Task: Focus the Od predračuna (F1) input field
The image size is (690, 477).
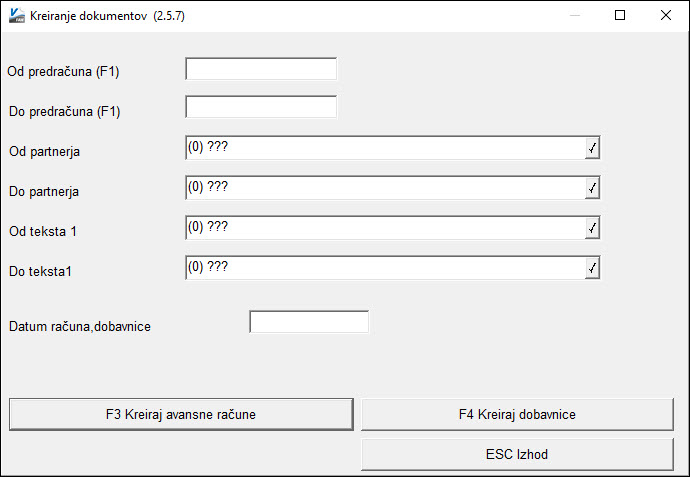Action: point(261,69)
